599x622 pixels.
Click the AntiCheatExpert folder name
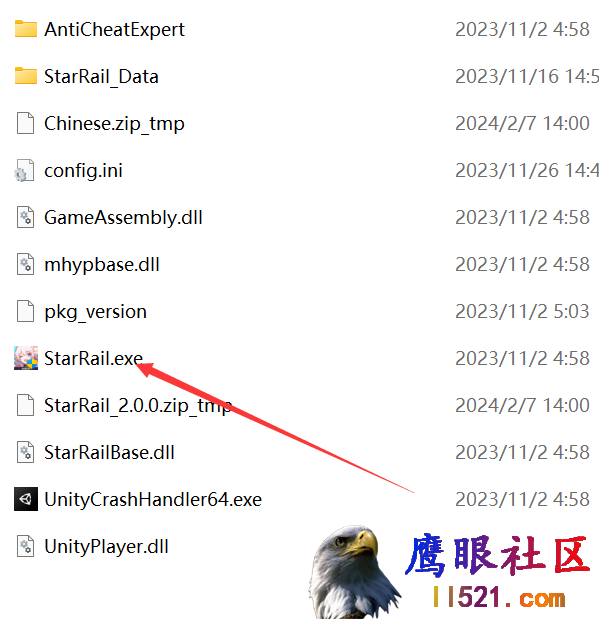pos(114,30)
